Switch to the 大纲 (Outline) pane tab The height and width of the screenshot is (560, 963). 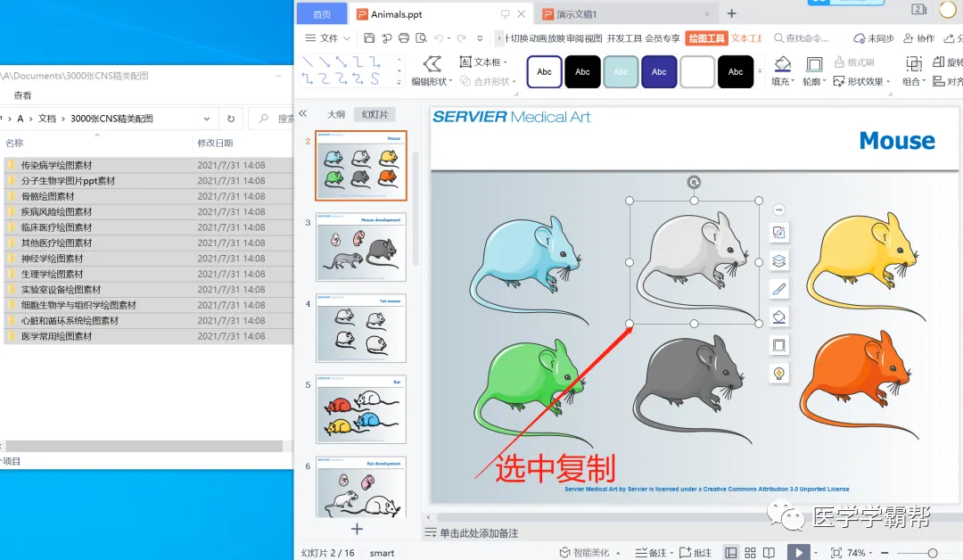point(336,114)
